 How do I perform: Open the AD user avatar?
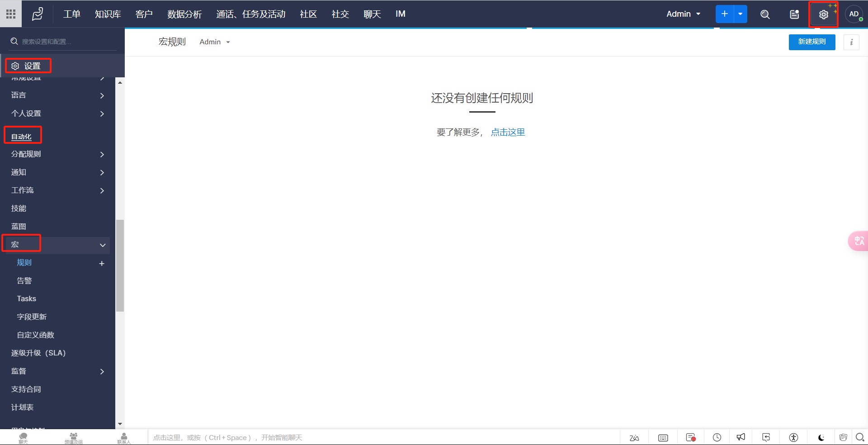[x=854, y=14]
